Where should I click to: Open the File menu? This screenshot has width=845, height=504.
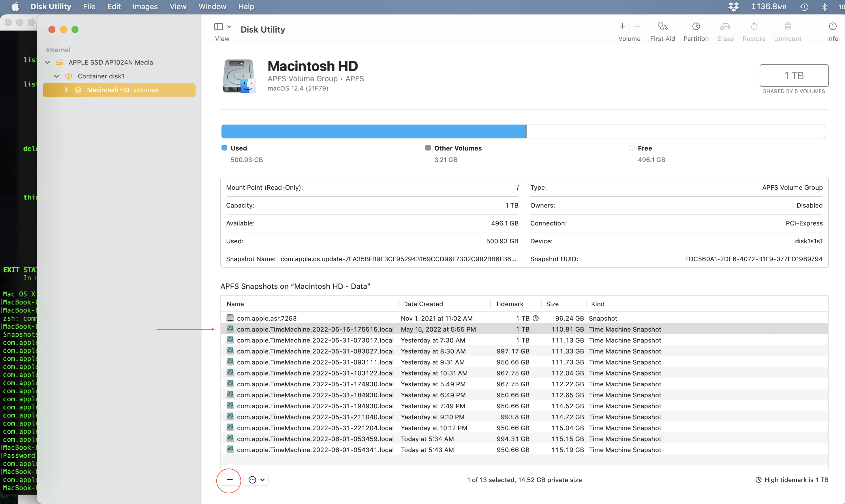pos(89,7)
